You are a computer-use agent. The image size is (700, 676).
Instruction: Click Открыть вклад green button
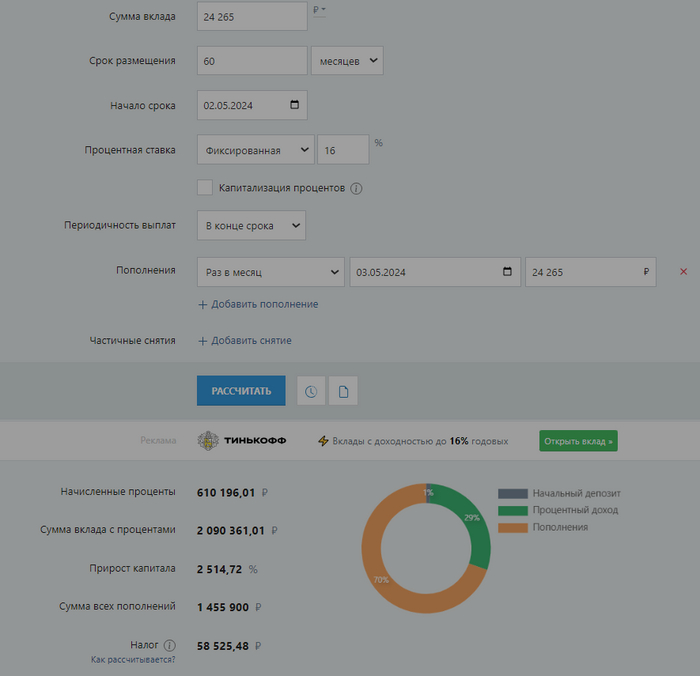click(x=578, y=441)
